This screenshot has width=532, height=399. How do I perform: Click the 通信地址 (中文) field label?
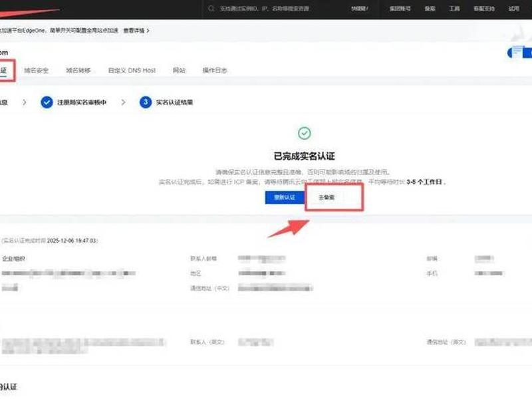[209, 289]
